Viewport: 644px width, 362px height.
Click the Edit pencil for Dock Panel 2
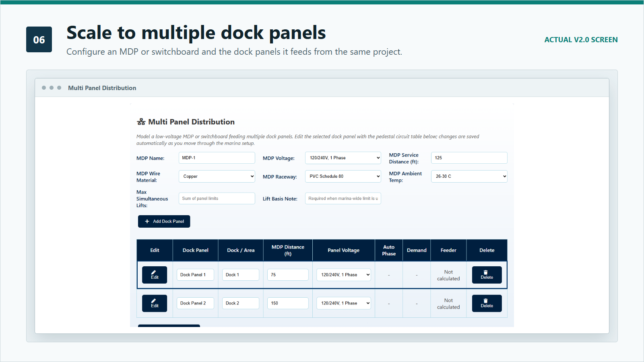pos(155,303)
